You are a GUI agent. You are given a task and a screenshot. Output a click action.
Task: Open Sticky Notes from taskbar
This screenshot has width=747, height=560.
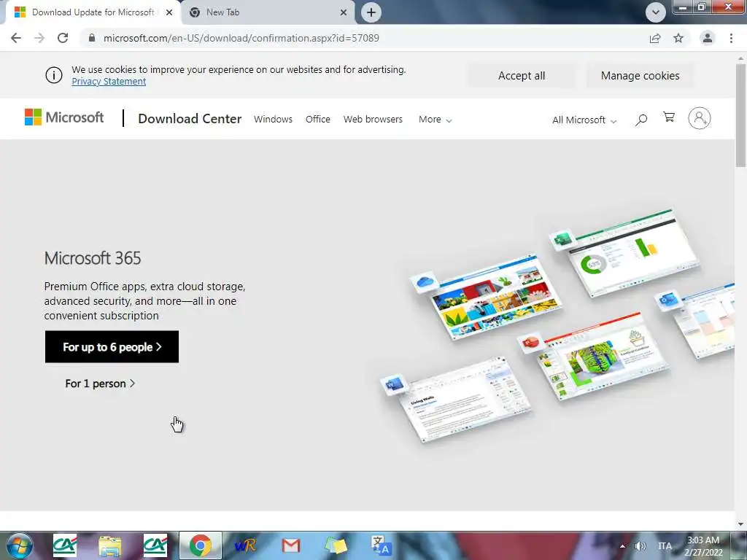pos(336,545)
